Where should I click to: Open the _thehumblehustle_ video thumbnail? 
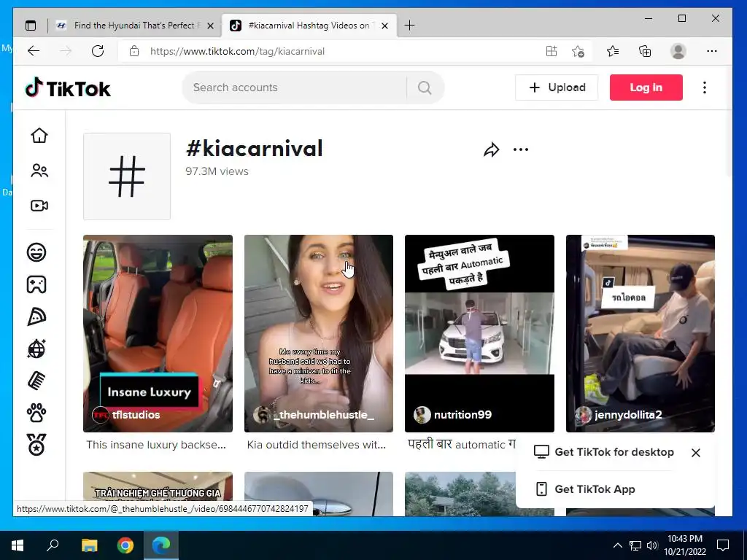(319, 333)
